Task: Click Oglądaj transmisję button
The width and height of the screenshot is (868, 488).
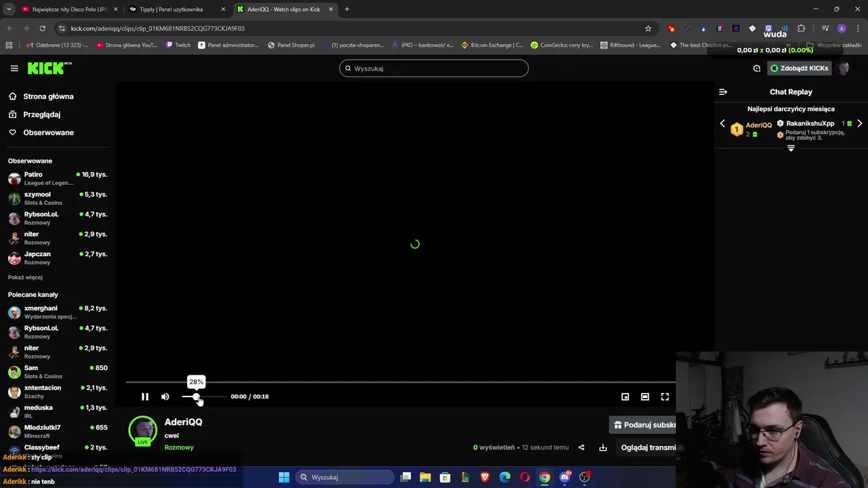Action: point(646,447)
